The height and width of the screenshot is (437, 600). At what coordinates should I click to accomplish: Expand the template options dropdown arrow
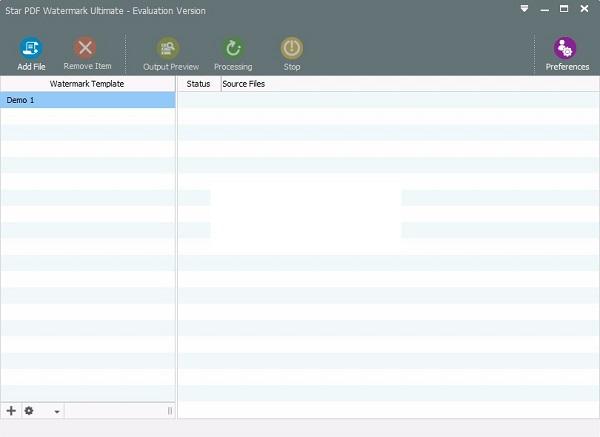[57, 412]
